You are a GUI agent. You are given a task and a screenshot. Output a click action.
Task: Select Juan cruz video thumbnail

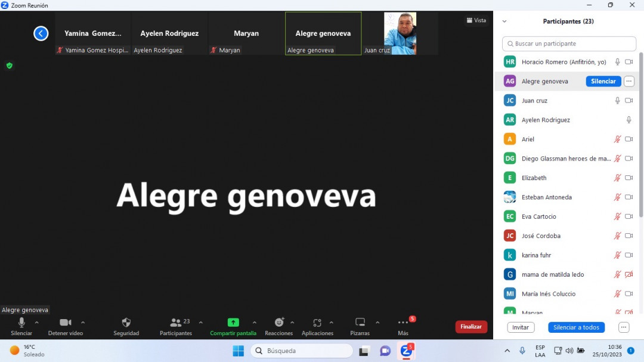tap(400, 33)
